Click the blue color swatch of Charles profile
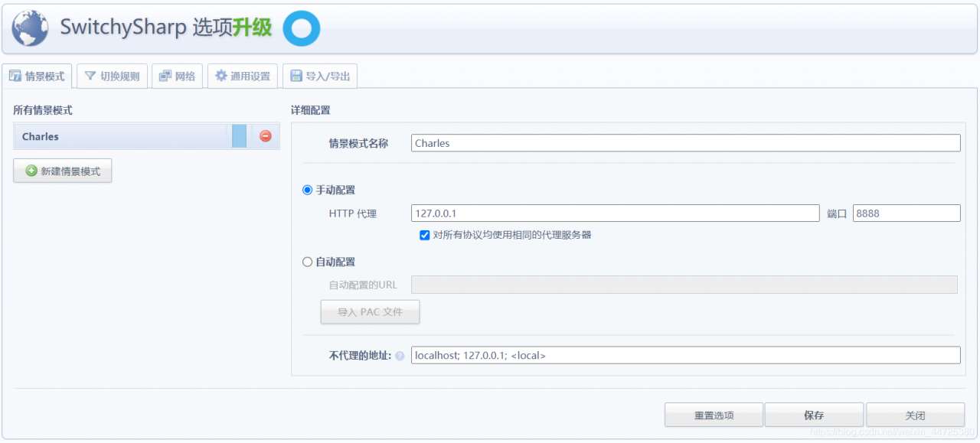 [240, 136]
